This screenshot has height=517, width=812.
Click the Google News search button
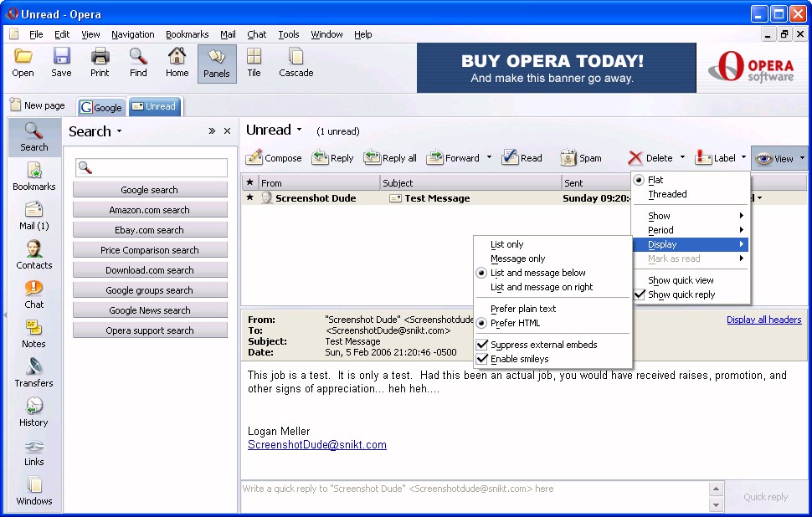click(150, 310)
